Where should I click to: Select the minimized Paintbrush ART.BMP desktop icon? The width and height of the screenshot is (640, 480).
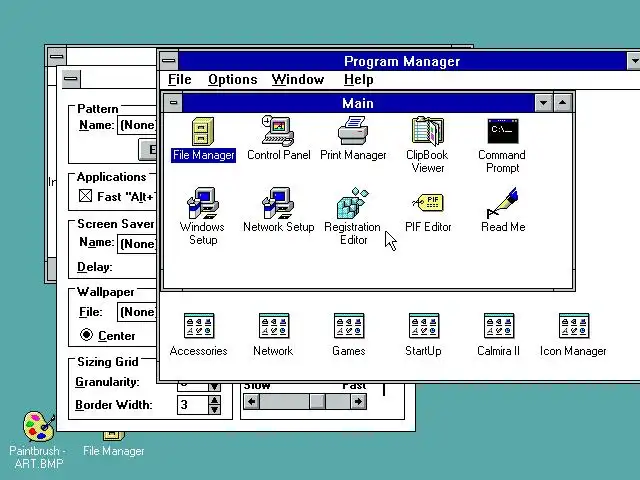click(38, 440)
